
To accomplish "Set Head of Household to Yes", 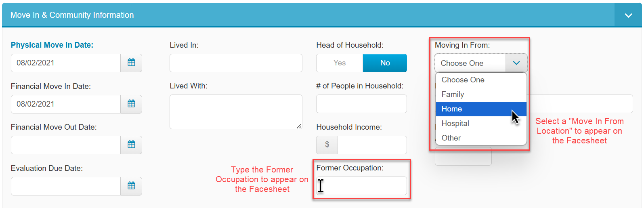I will click(x=340, y=63).
